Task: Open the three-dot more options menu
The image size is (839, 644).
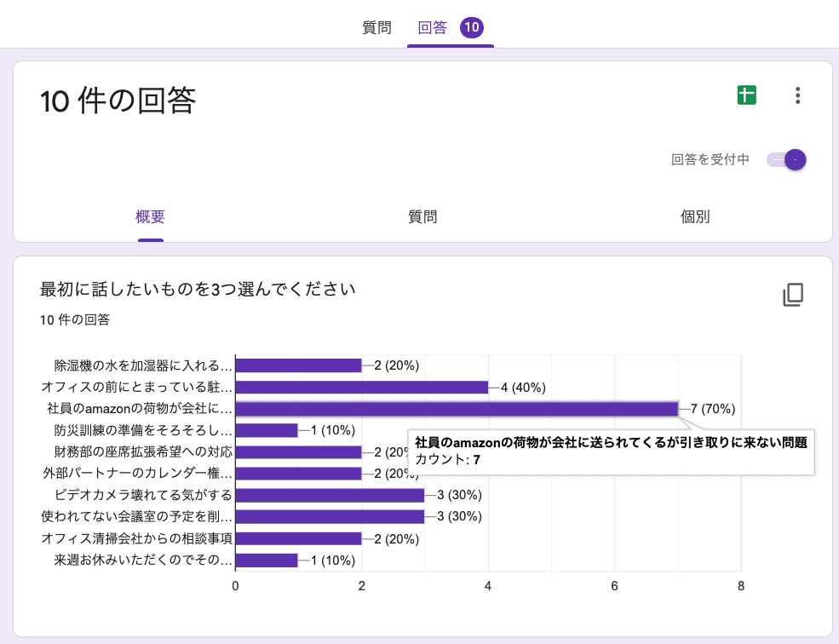Action: point(797,95)
